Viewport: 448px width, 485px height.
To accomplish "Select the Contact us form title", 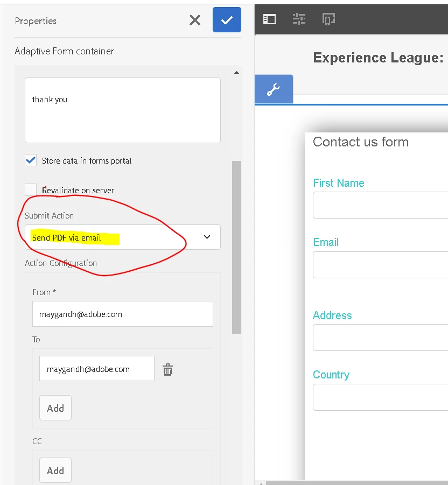I will [x=361, y=142].
